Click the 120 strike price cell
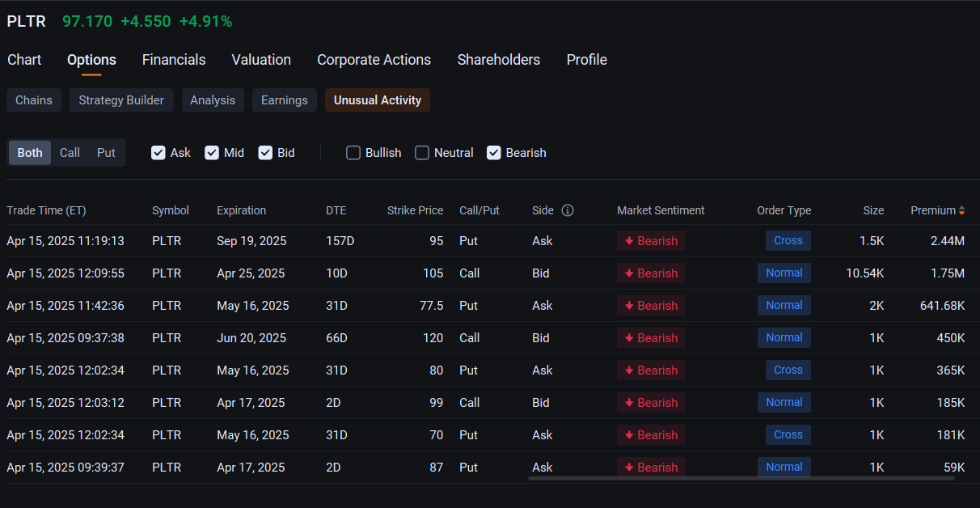 tap(433, 338)
